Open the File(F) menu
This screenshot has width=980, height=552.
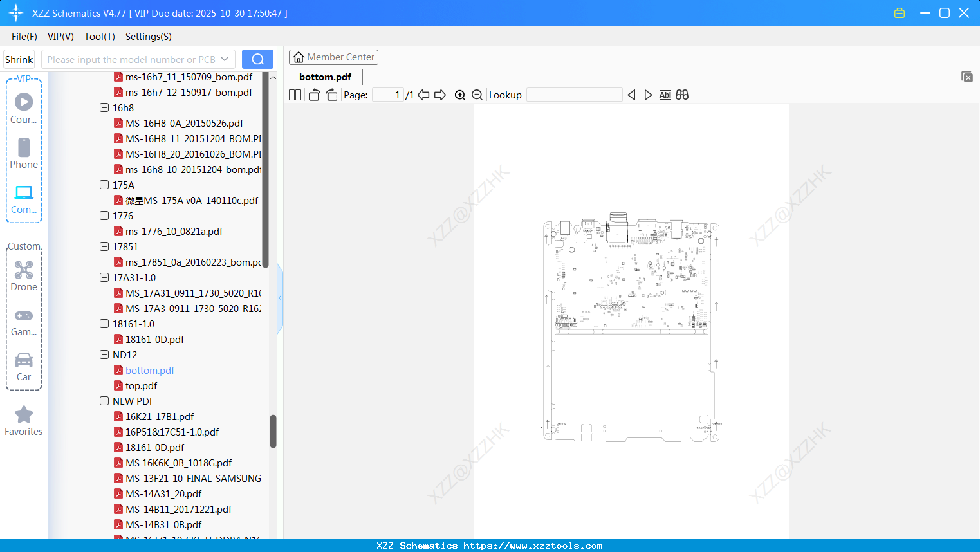tap(24, 37)
